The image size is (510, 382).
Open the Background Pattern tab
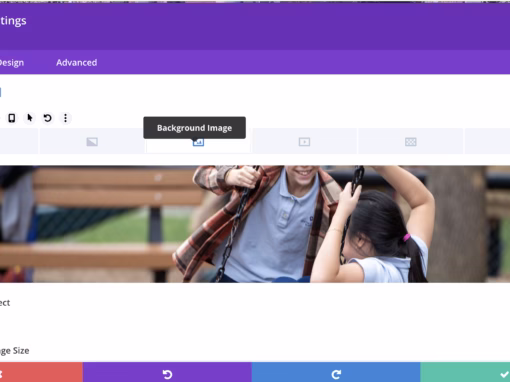(x=411, y=142)
